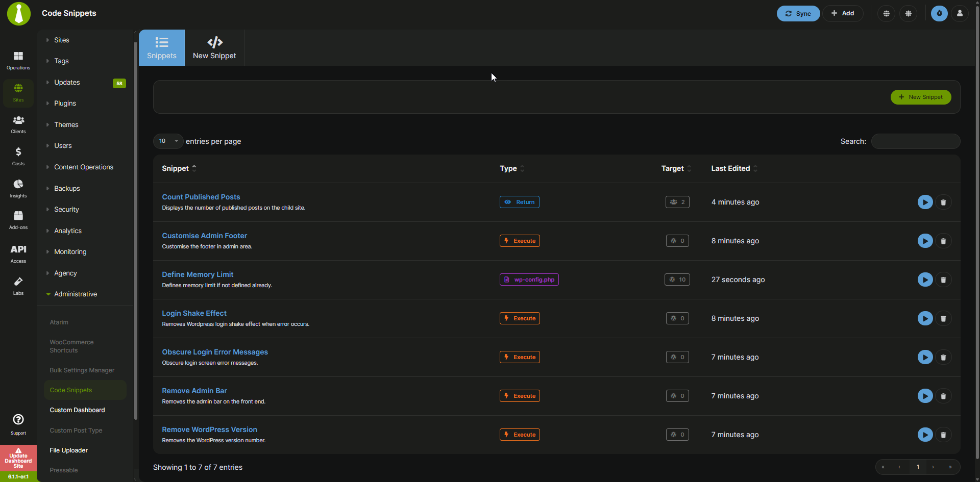
Task: Open the Operations section in left rail
Action: (x=18, y=60)
